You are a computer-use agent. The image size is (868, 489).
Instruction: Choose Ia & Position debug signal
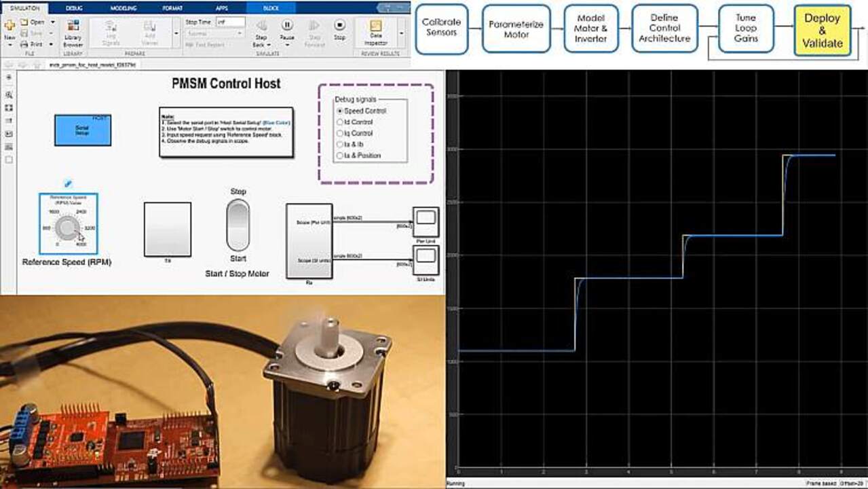click(341, 156)
